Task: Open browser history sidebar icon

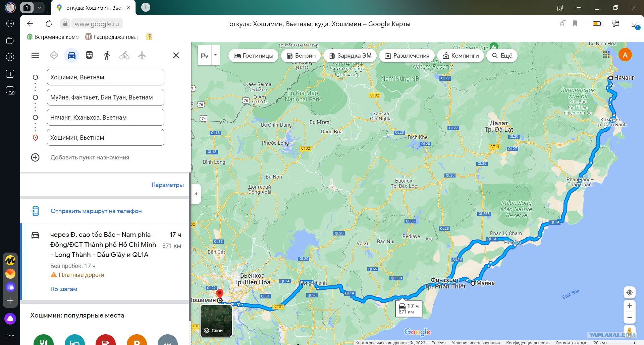Action: click(x=10, y=23)
